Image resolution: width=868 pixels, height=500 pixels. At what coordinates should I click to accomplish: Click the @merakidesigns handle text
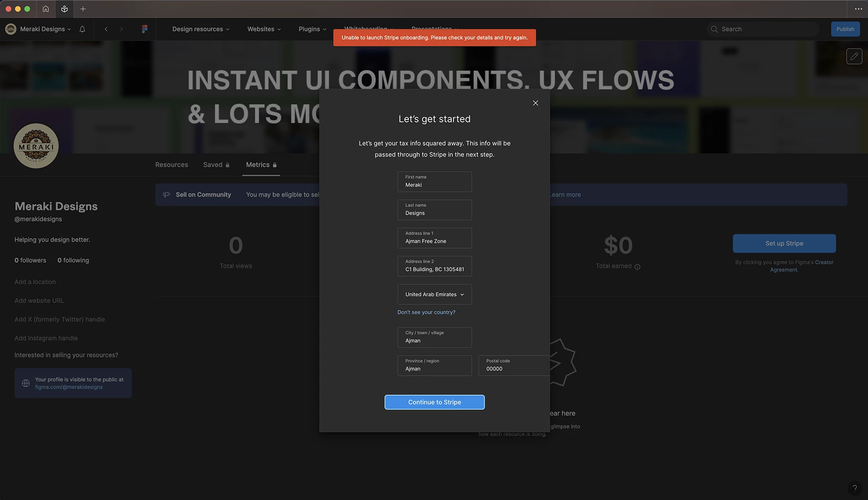click(38, 219)
